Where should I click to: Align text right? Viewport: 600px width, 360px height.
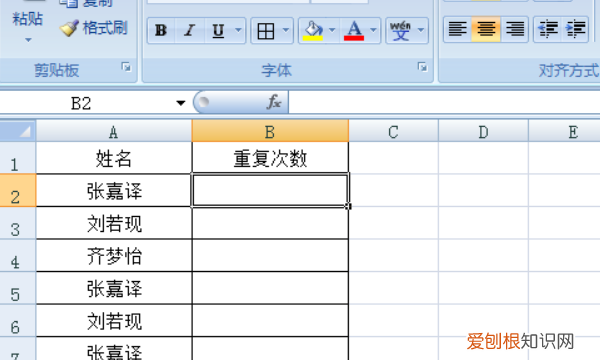(x=515, y=29)
